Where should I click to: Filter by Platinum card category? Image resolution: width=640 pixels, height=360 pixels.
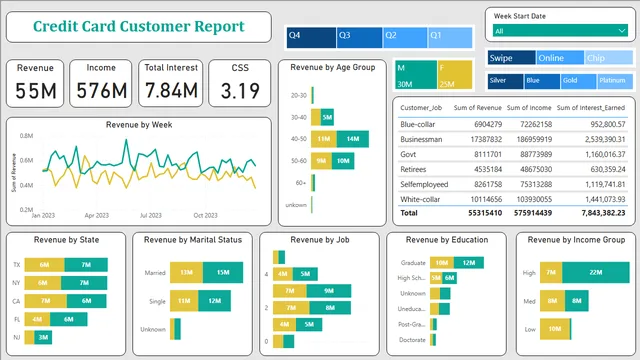coord(615,81)
